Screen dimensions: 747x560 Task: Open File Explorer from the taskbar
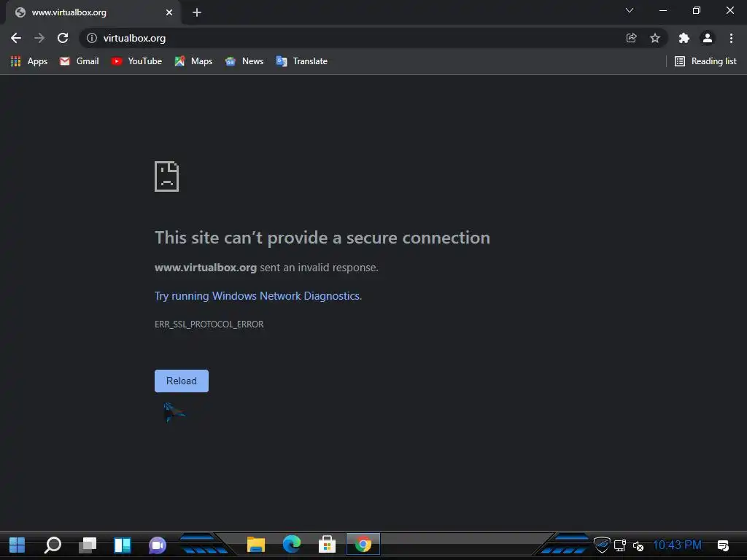(x=256, y=544)
